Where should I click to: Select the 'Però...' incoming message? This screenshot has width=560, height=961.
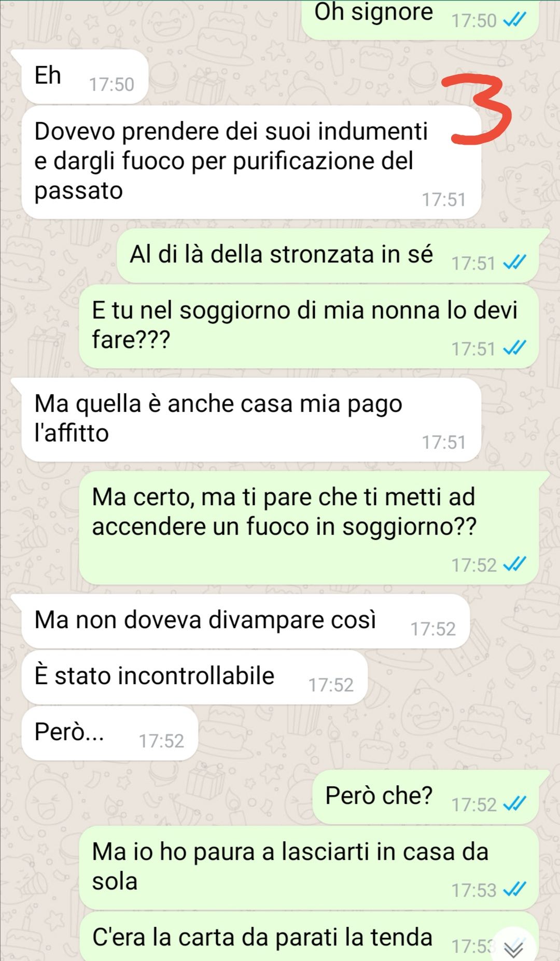coord(110,733)
